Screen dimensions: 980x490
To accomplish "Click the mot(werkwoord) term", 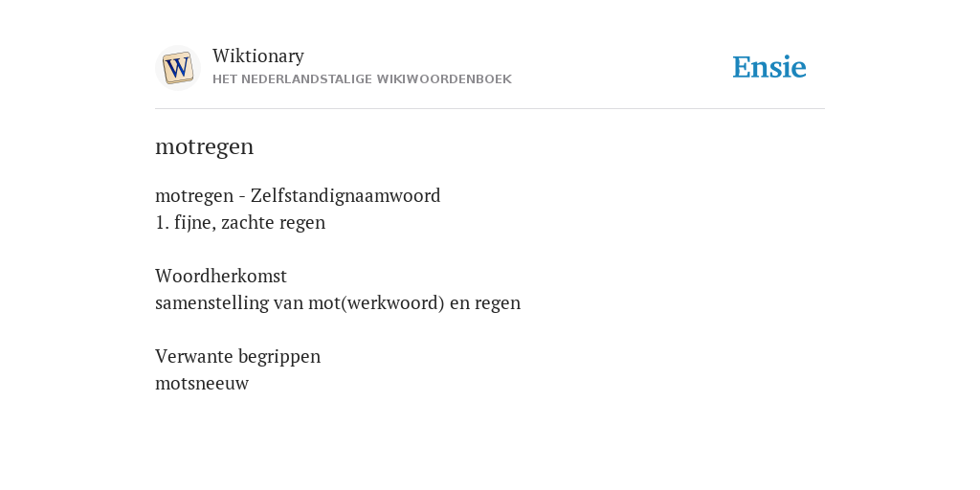I will (x=376, y=303).
